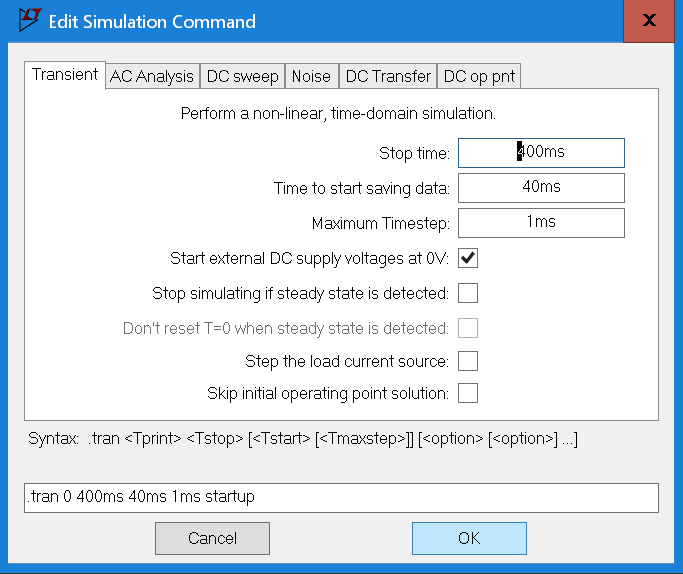Click the .tran command text field
683x574 pixels.
click(341, 497)
